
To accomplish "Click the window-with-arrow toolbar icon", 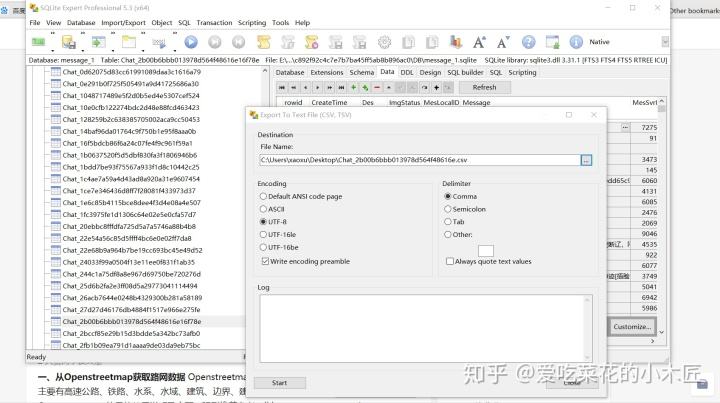I will (552, 42).
